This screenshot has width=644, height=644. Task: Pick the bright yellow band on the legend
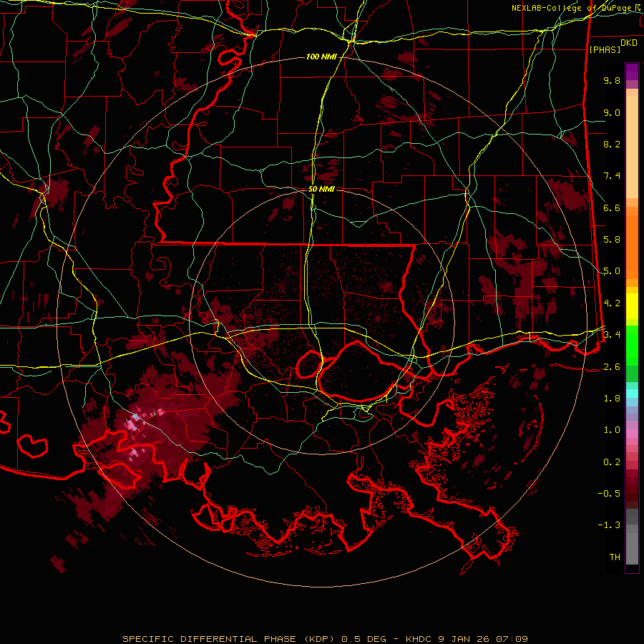tap(632, 306)
